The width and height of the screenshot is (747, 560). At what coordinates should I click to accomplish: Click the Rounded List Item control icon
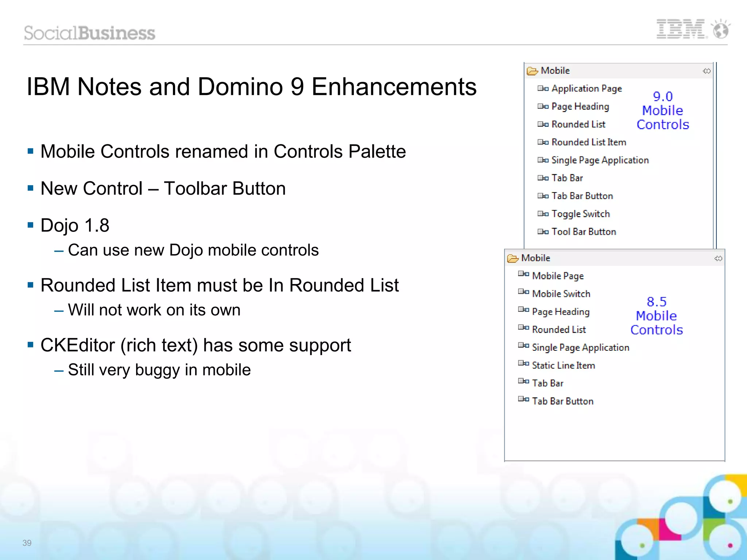point(543,142)
